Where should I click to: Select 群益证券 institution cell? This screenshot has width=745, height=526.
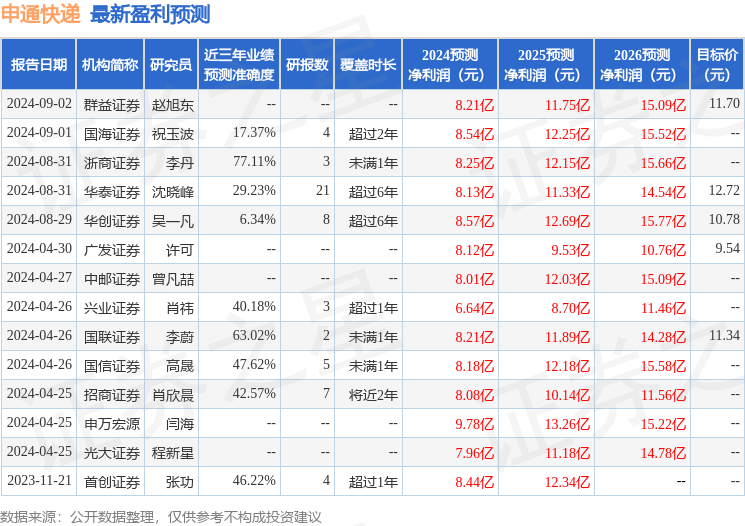(x=112, y=105)
